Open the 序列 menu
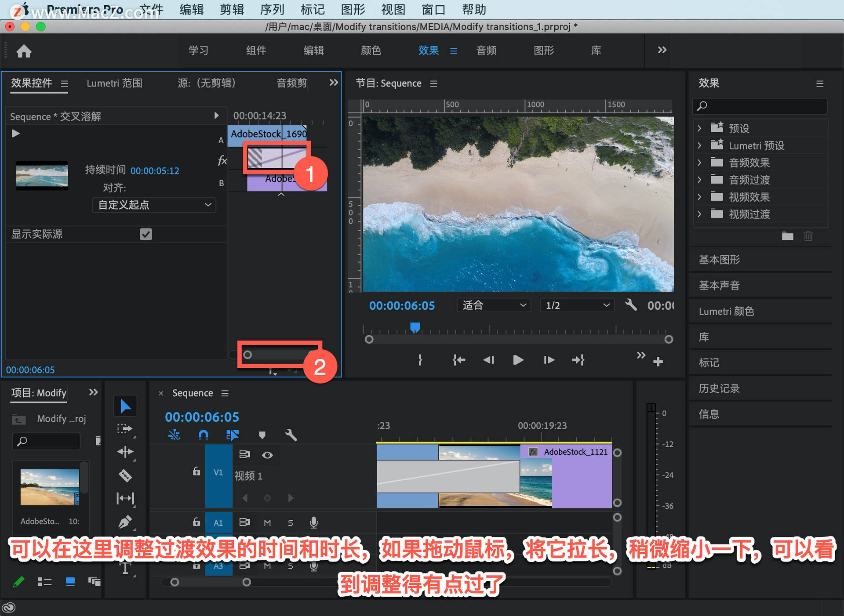The image size is (844, 616). point(272,9)
